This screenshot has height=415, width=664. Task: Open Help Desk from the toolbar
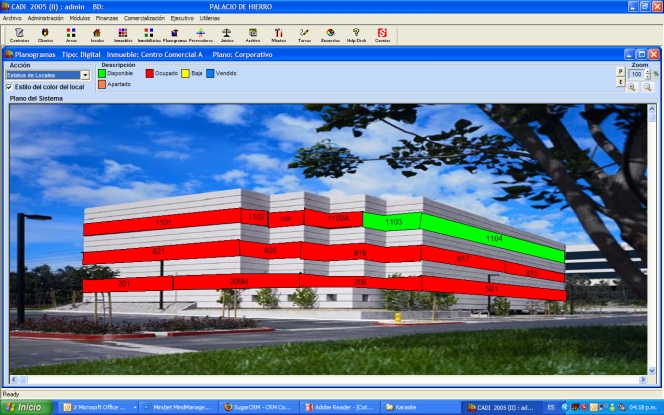tap(356, 35)
